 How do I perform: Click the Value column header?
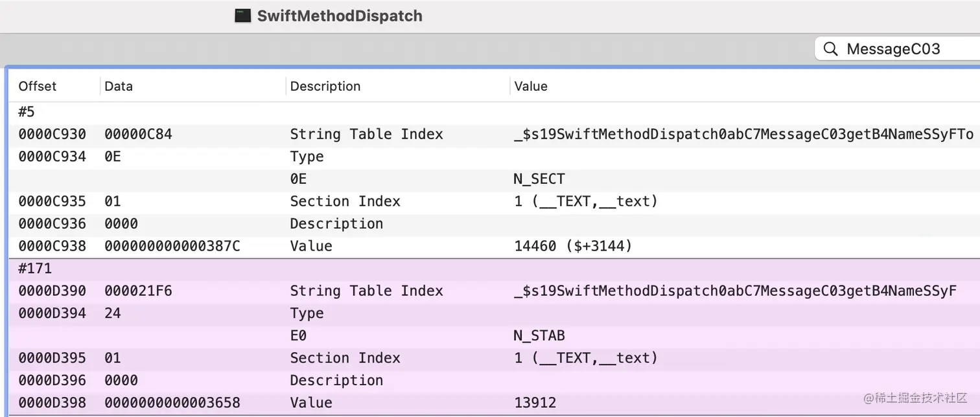pyautogui.click(x=530, y=86)
